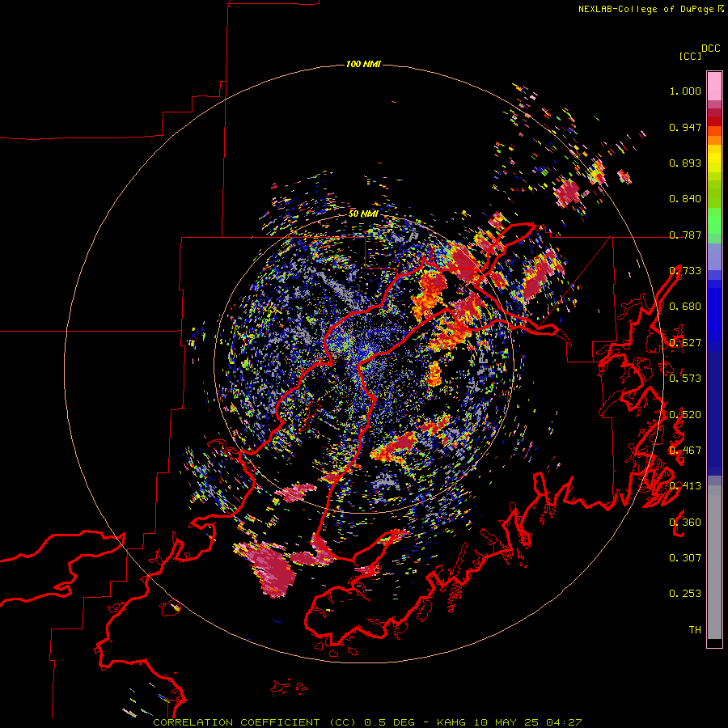Select the 0.893 scale value

685,163
